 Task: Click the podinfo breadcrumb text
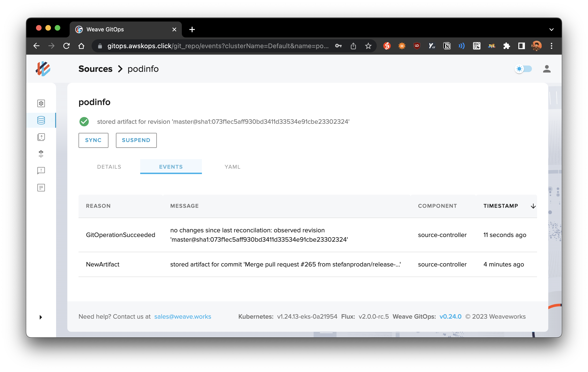pos(143,69)
